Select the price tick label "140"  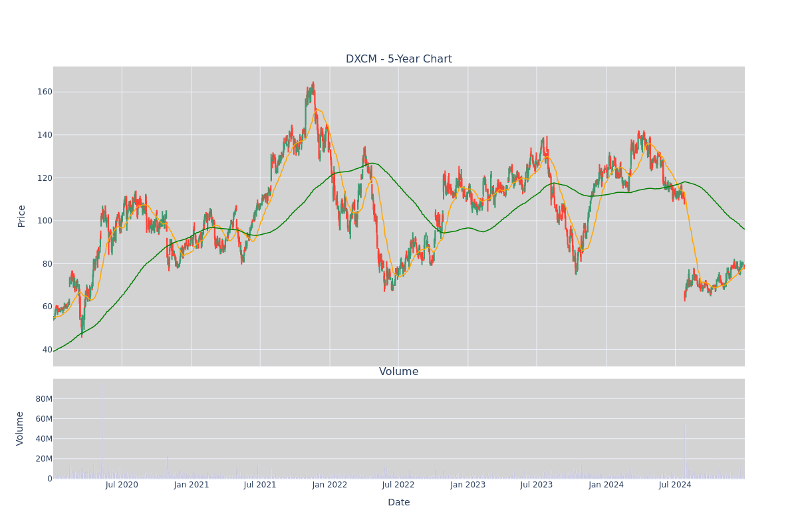tap(45, 135)
